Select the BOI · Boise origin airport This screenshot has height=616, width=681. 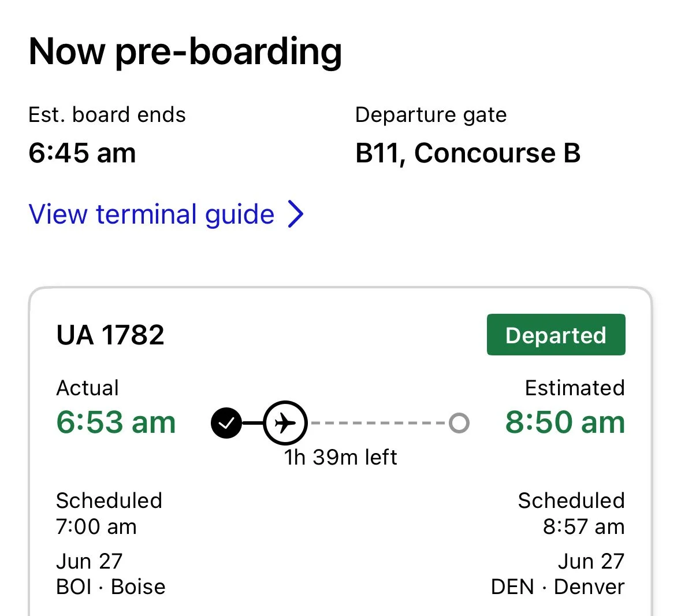click(111, 587)
